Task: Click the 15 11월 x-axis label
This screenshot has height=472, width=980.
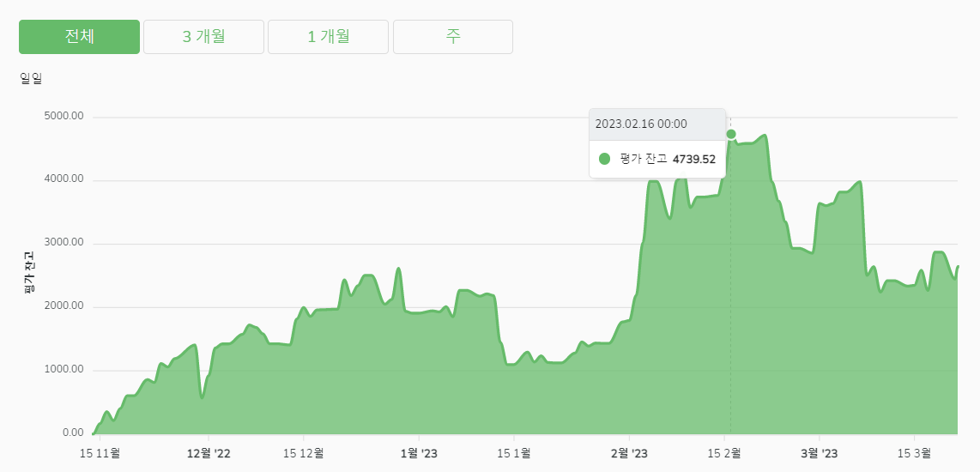Action: point(100,452)
